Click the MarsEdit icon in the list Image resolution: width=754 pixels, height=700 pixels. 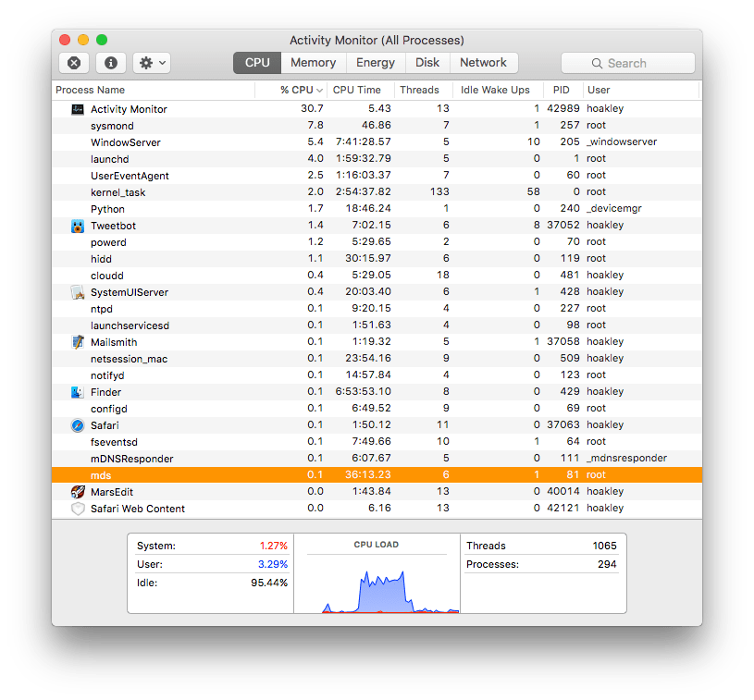coord(78,491)
